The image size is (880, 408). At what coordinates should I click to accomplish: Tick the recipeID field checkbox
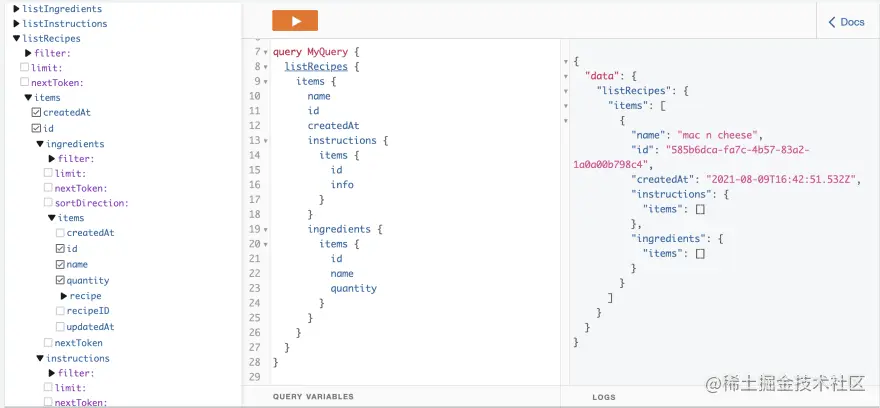(60, 310)
